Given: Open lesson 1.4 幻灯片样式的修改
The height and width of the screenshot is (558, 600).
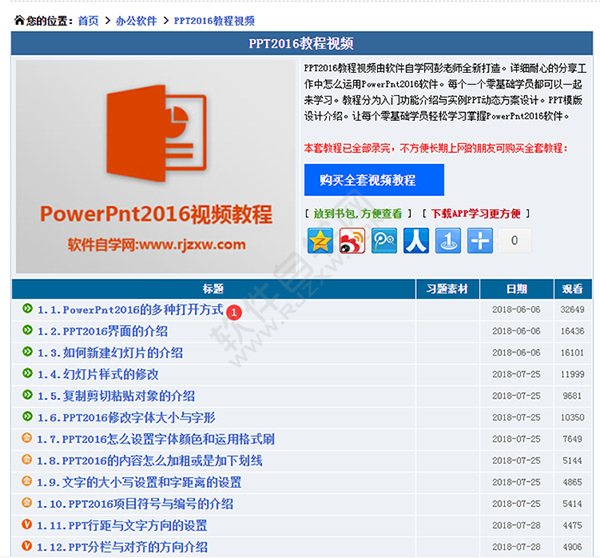Looking at the screenshot, I should pyautogui.click(x=98, y=374).
